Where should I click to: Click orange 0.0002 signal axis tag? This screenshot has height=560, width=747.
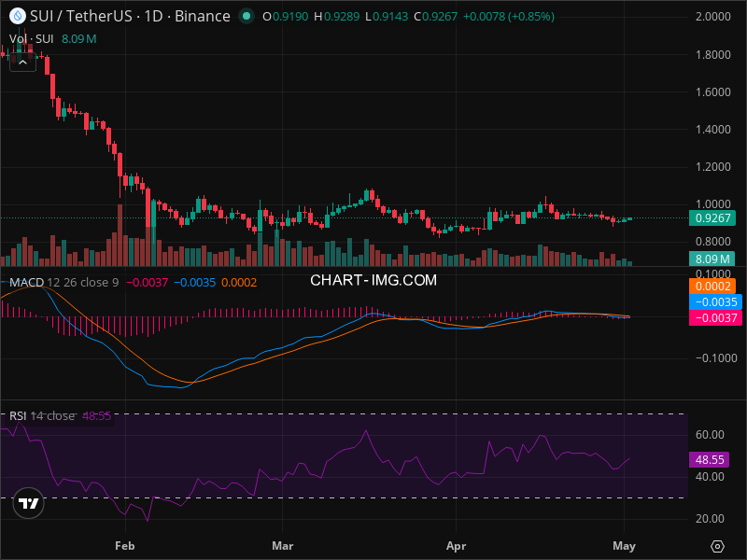(x=712, y=287)
